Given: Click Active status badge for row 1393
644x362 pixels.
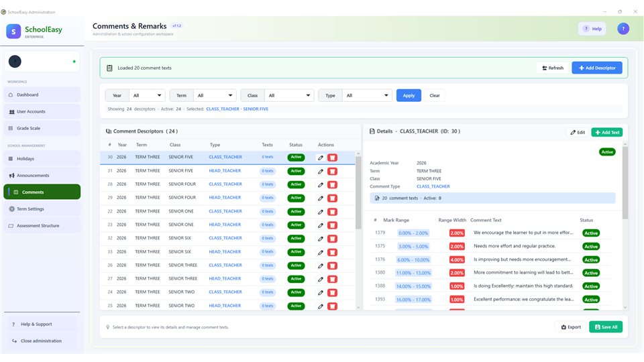Looking at the screenshot, I should click(591, 300).
